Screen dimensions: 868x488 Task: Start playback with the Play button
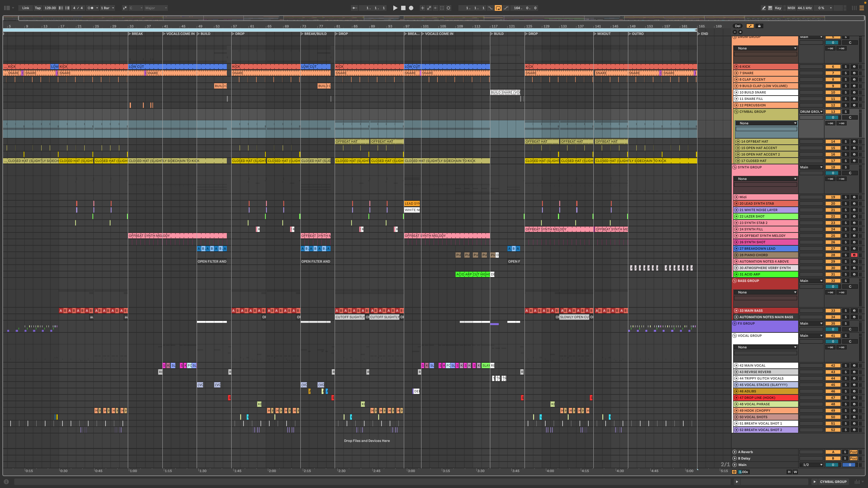click(x=395, y=8)
